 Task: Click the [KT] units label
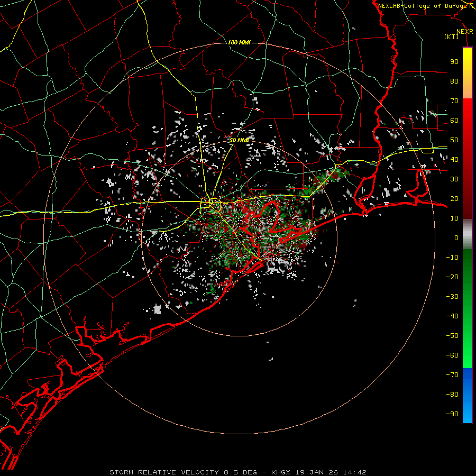[x=451, y=36]
